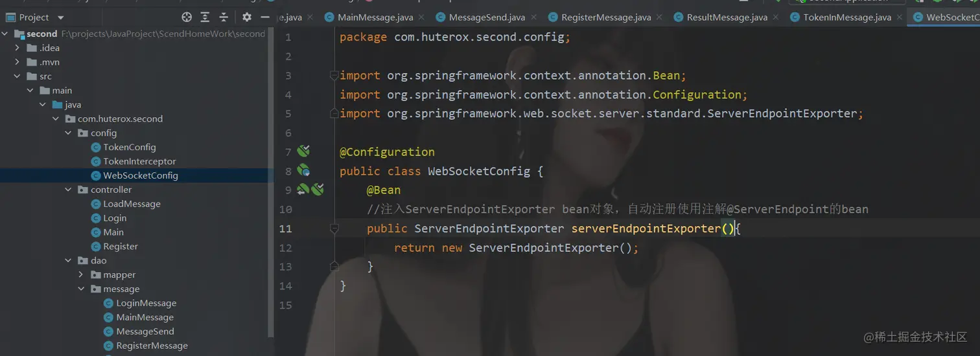980x356 pixels.
Task: Close the MainMessage.java tab
Action: (x=421, y=18)
